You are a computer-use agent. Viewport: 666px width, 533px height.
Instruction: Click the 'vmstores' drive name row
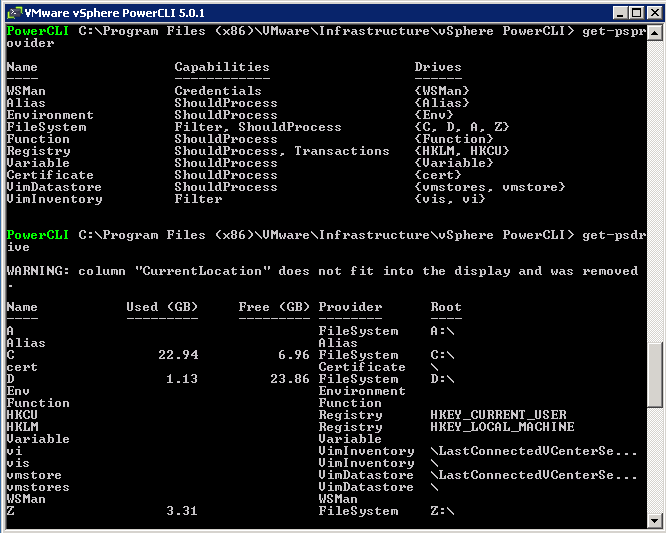(x=38, y=487)
